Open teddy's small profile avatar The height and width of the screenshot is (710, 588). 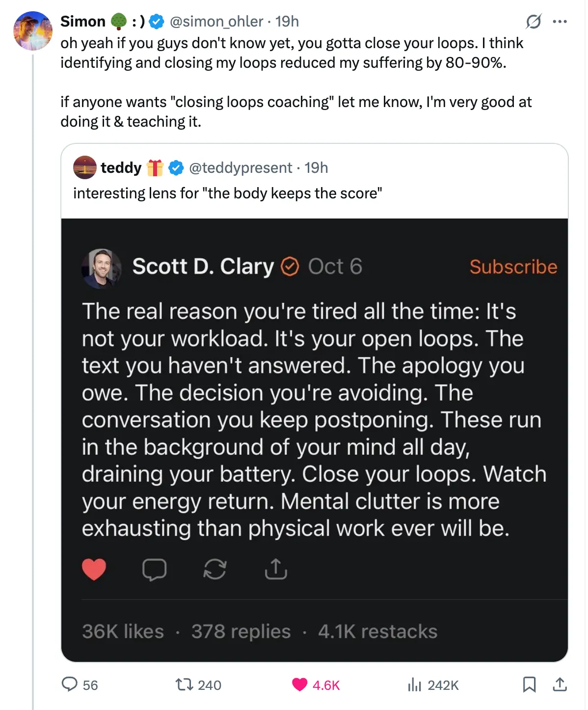[85, 167]
